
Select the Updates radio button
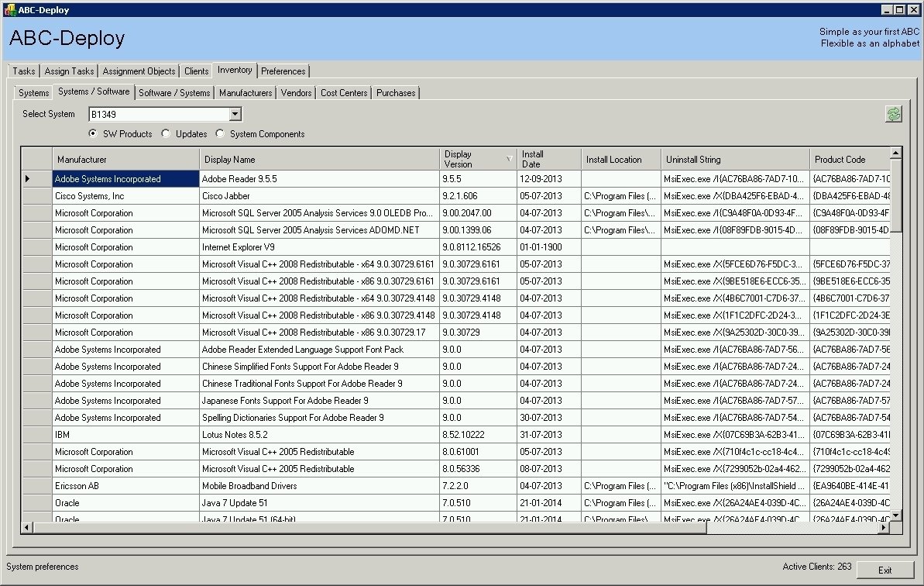[165, 133]
